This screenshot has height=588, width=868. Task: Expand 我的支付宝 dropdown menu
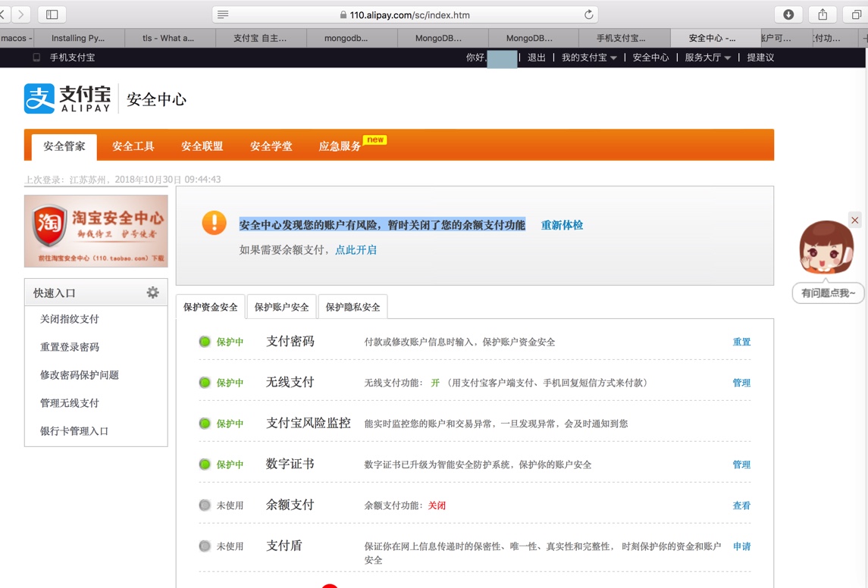pos(589,58)
